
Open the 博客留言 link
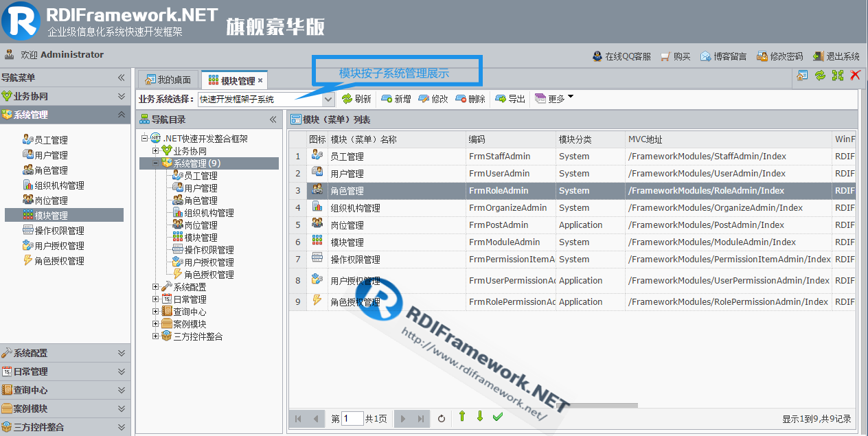723,56
